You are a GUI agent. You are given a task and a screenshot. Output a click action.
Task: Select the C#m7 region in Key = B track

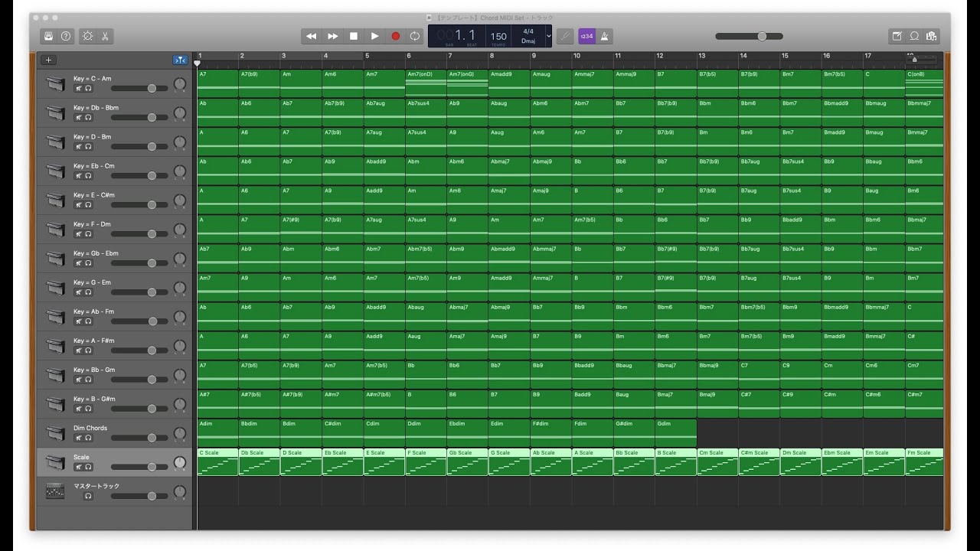(924, 403)
